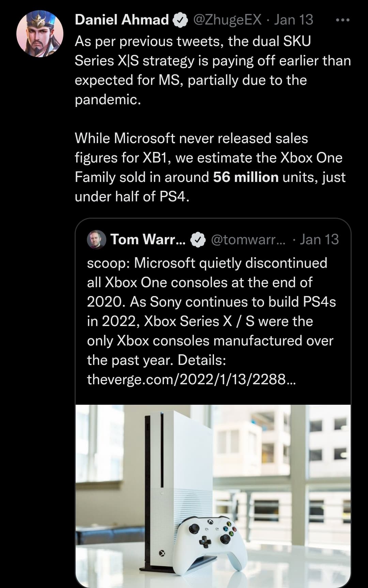Open the @ZhugeEX handle
The height and width of the screenshot is (588, 368).
(x=227, y=20)
